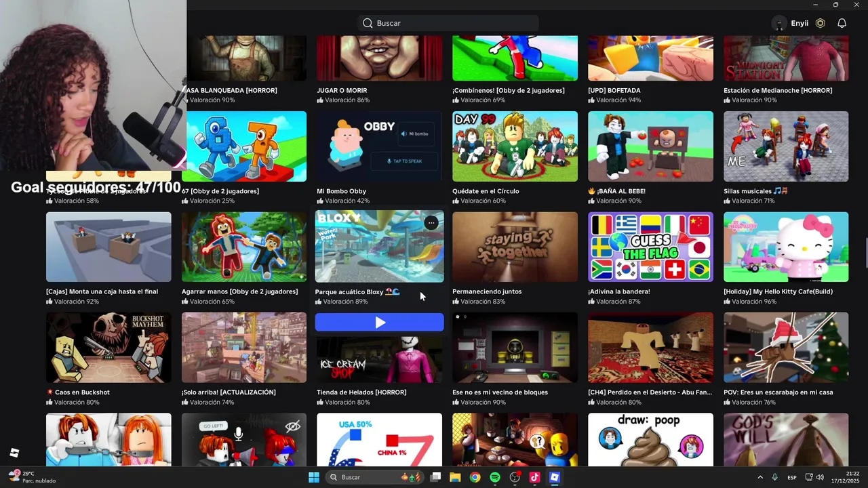868x488 pixels.
Task: Open the USA 50% China 1% thumbnail
Action: (380, 439)
